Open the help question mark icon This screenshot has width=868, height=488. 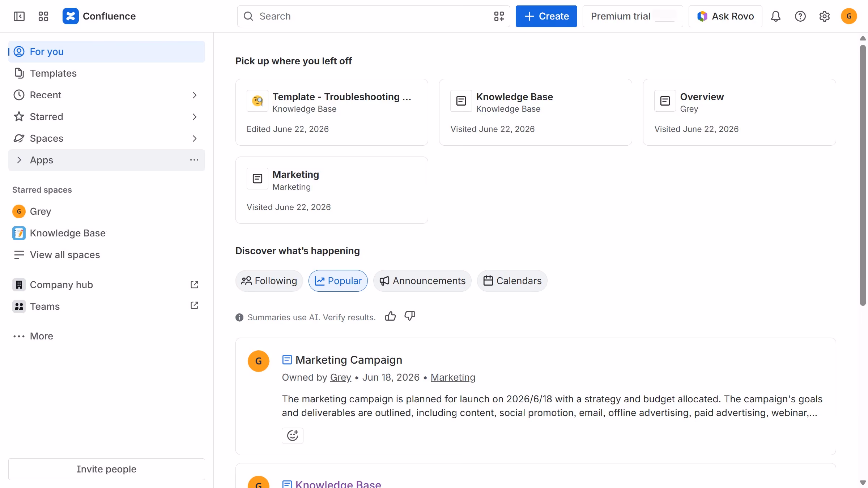point(800,16)
